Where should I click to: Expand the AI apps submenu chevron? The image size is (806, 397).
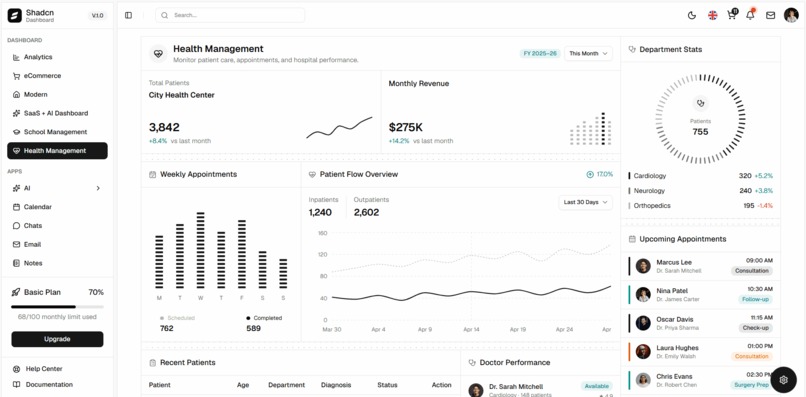[98, 188]
